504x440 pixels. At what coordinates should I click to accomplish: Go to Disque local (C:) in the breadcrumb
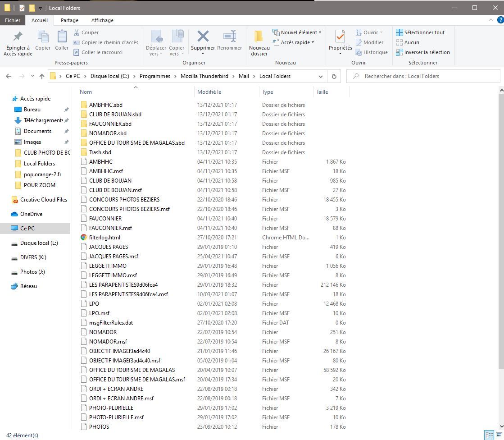pyautogui.click(x=109, y=76)
